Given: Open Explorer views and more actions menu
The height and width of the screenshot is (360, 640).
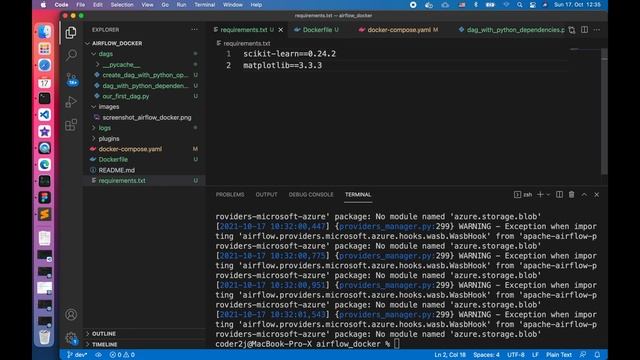Looking at the screenshot, I should (194, 29).
